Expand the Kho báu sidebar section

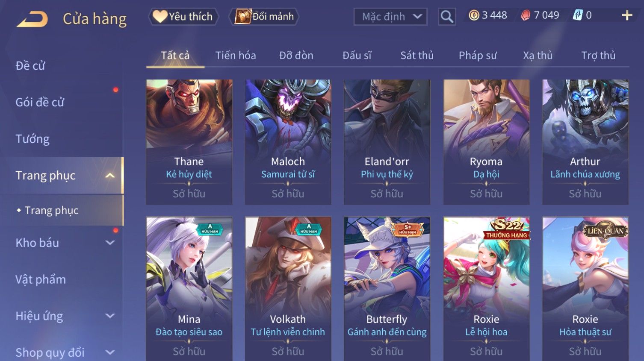tap(110, 243)
